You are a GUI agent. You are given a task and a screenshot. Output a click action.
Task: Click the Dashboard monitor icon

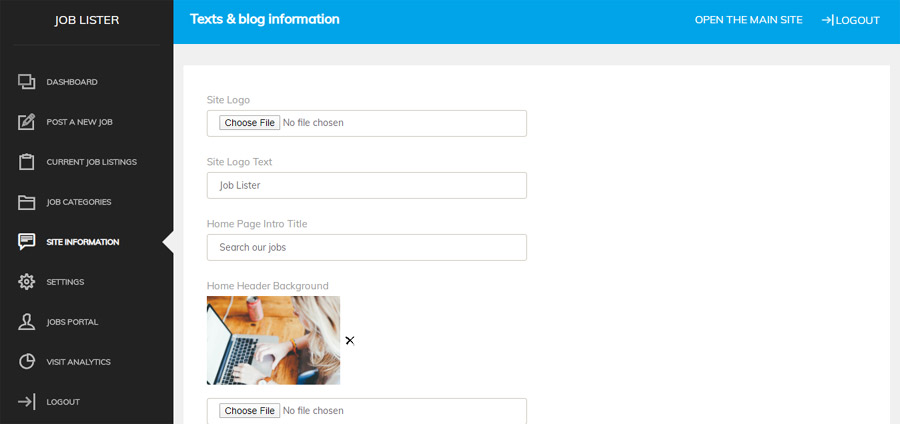point(27,82)
